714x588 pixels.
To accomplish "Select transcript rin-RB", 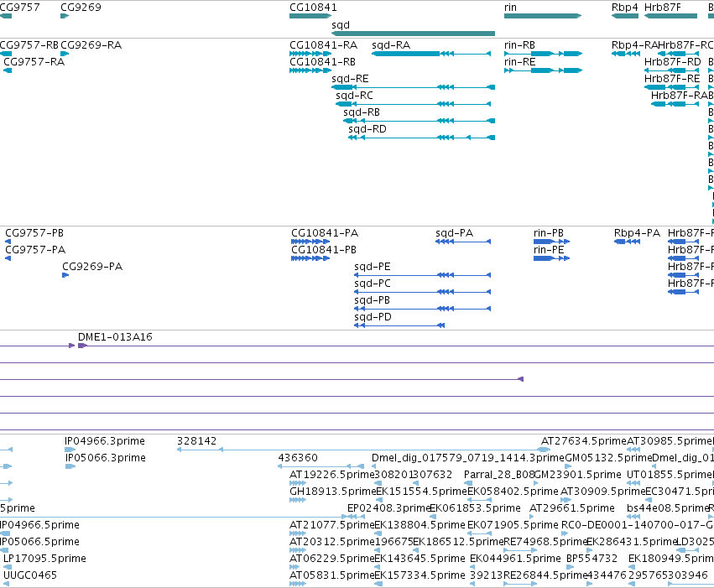I will [x=543, y=54].
